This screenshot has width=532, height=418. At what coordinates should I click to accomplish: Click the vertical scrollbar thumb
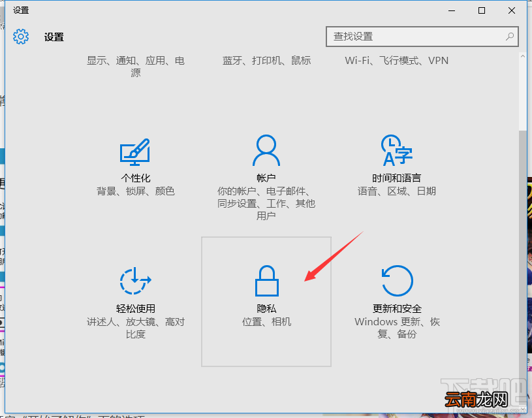[522, 268]
